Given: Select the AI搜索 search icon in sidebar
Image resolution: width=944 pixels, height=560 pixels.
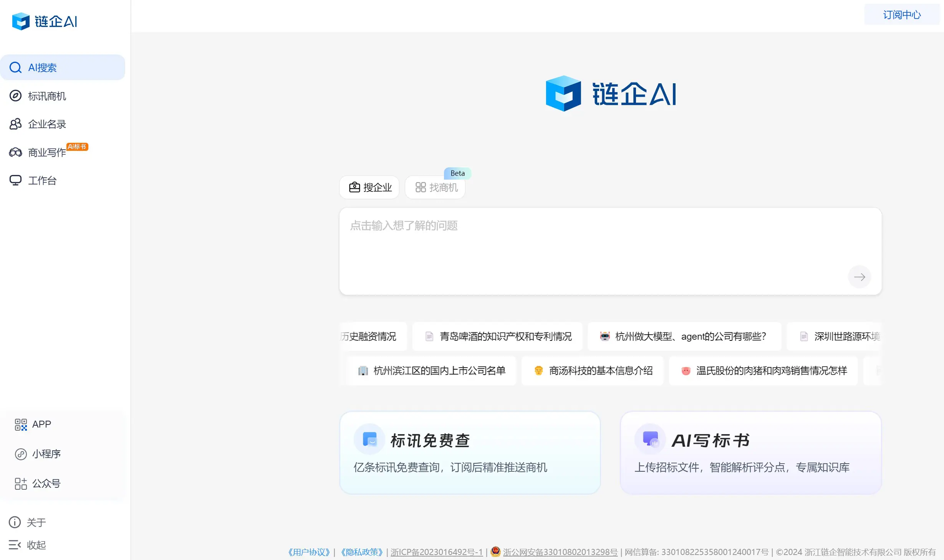Looking at the screenshot, I should (15, 68).
